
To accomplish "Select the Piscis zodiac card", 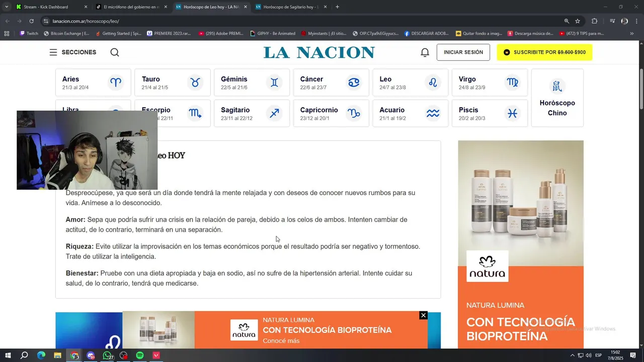I will click(x=490, y=113).
